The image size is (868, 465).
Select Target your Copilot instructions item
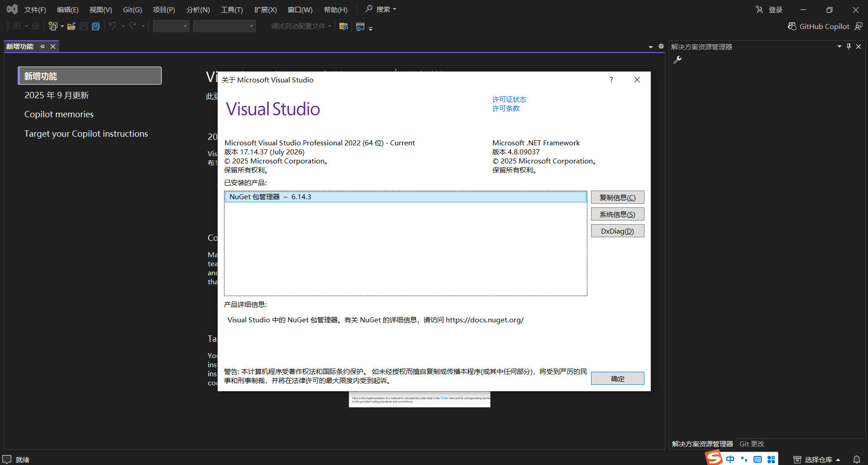point(86,134)
